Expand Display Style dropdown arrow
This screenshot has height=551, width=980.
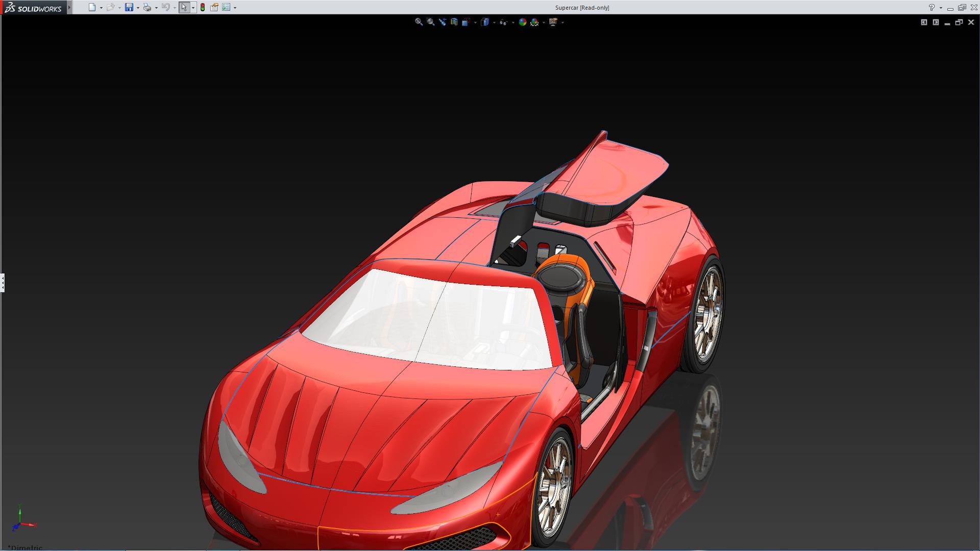coord(494,22)
